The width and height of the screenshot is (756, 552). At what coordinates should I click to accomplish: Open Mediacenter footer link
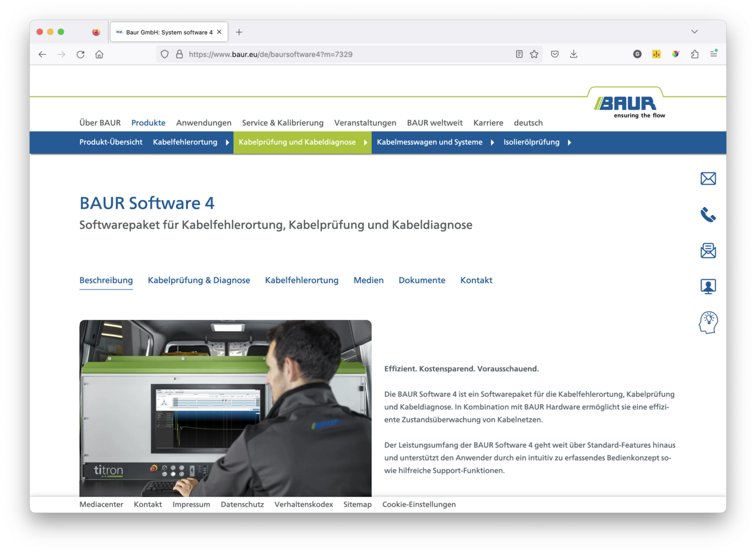pyautogui.click(x=101, y=504)
